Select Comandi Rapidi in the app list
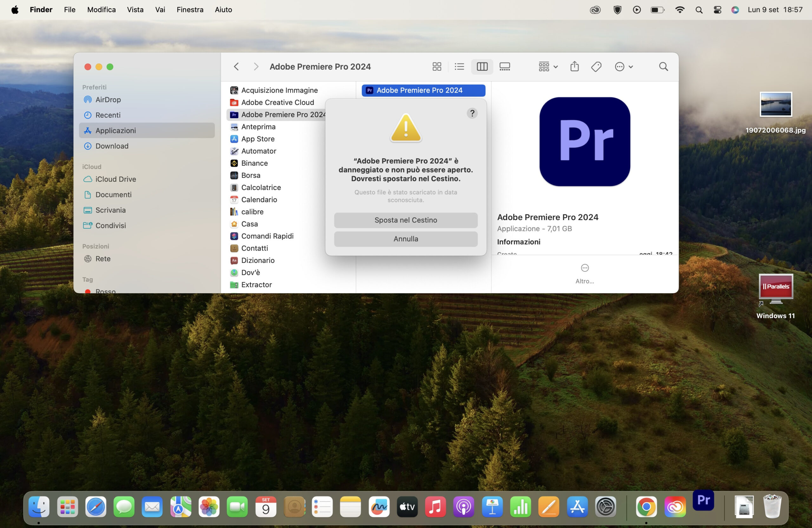The image size is (812, 528). coord(276,236)
